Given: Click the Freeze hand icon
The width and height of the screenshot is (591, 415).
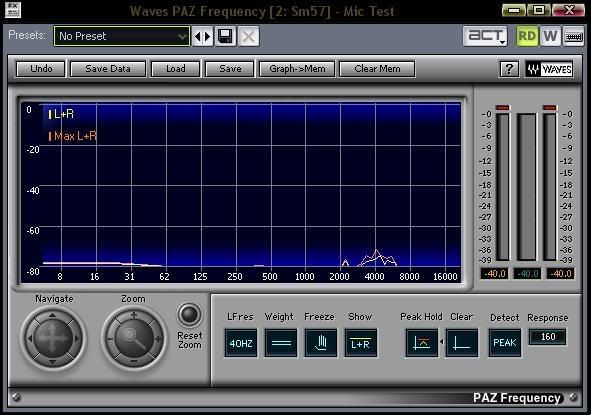Looking at the screenshot, I should pos(321,343).
